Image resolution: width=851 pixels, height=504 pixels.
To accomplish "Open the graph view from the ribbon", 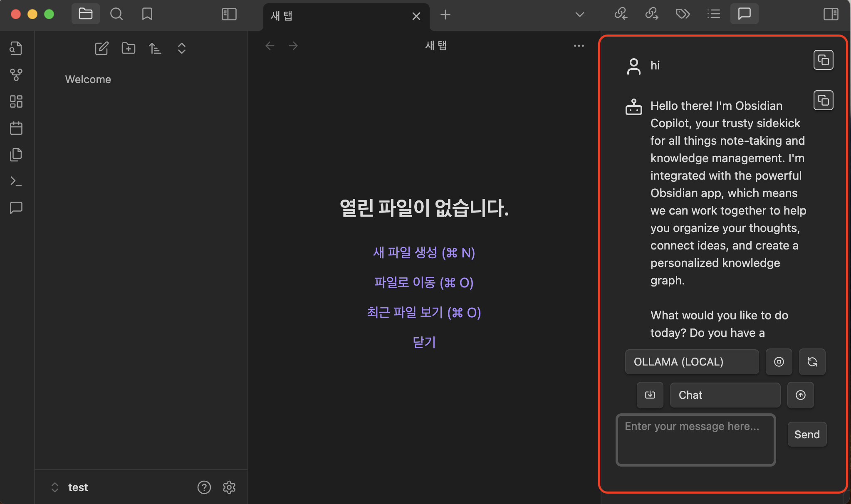I will (16, 75).
